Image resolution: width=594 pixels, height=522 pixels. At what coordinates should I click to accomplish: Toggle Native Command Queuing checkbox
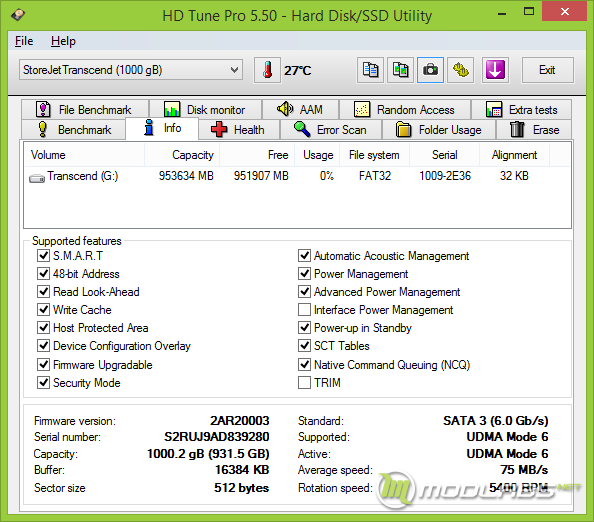304,364
